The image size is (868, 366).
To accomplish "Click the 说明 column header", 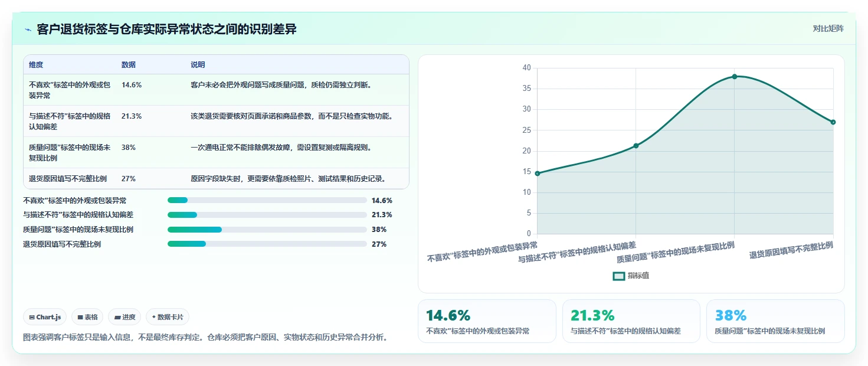I will [198, 65].
